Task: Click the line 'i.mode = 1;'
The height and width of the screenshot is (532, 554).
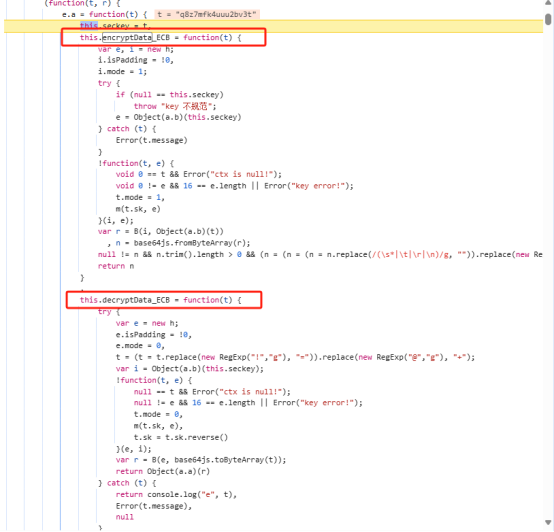Action: [122, 72]
